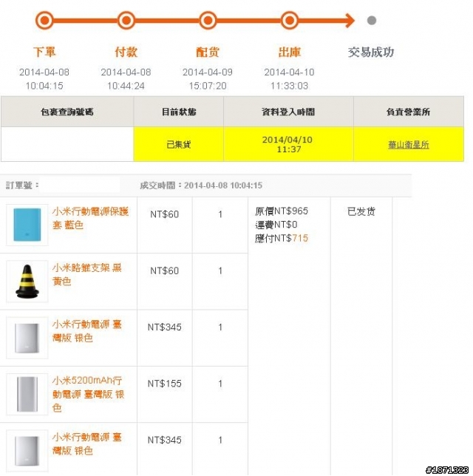Click the orange arrow head on progress bar
The image size is (473, 476).
point(350,21)
